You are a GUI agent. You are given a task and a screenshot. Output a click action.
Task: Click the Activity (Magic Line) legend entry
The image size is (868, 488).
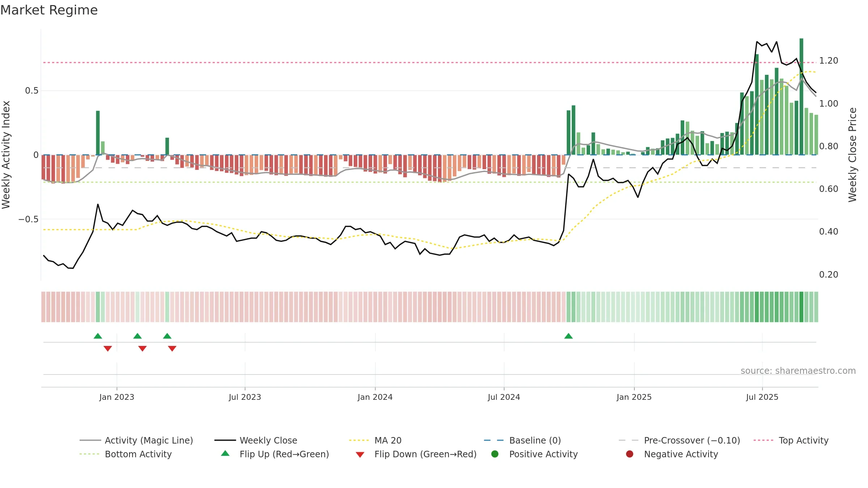coord(136,440)
